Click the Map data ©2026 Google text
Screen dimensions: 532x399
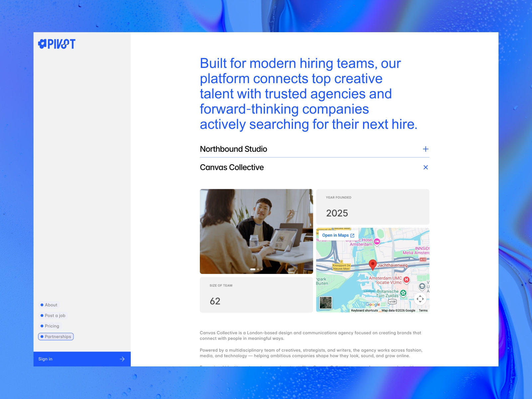point(398,311)
